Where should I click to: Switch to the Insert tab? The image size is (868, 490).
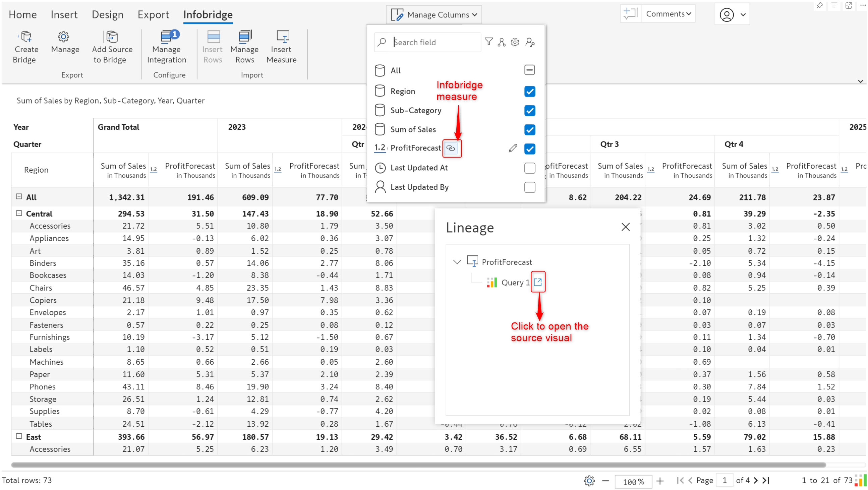click(64, 14)
